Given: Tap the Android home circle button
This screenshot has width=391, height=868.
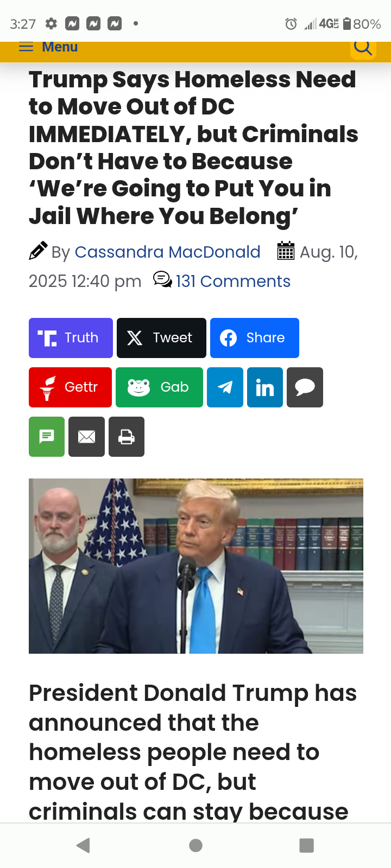Looking at the screenshot, I should point(196,845).
